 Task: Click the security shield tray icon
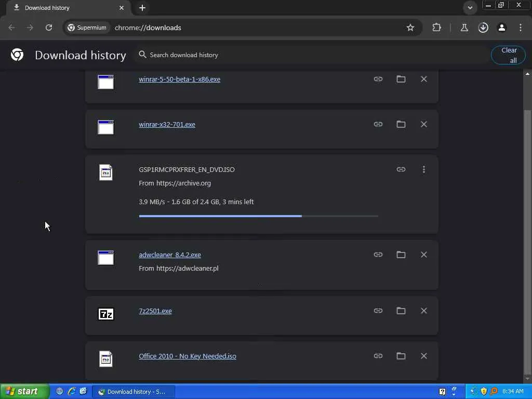[484, 391]
